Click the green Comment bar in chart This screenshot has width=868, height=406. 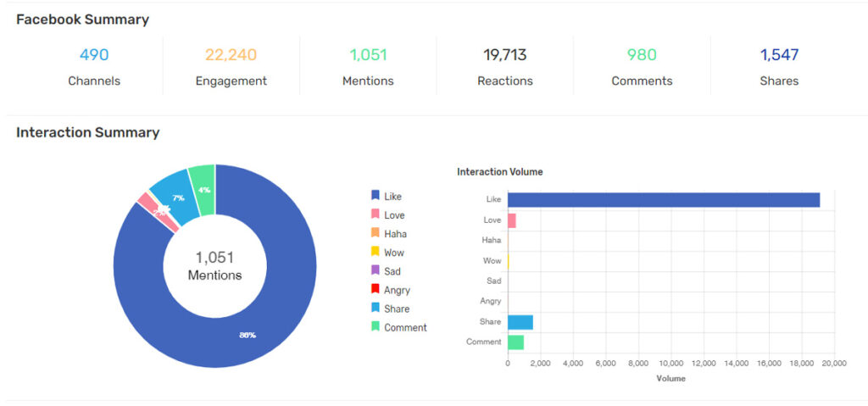[515, 342]
